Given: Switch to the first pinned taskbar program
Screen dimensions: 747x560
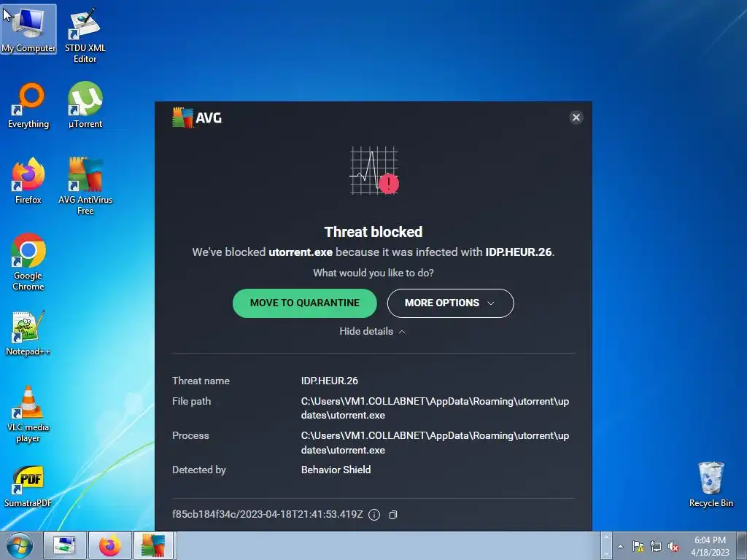Looking at the screenshot, I should click(x=64, y=545).
